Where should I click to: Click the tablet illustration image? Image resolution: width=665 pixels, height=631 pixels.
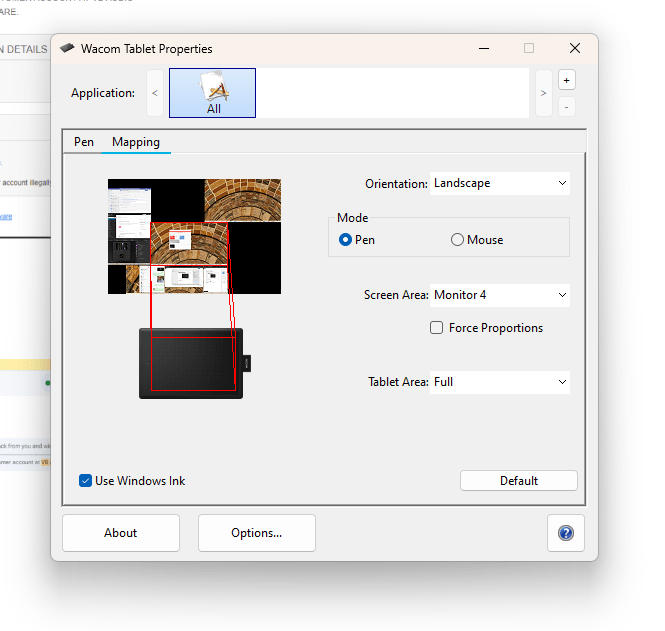(x=195, y=363)
